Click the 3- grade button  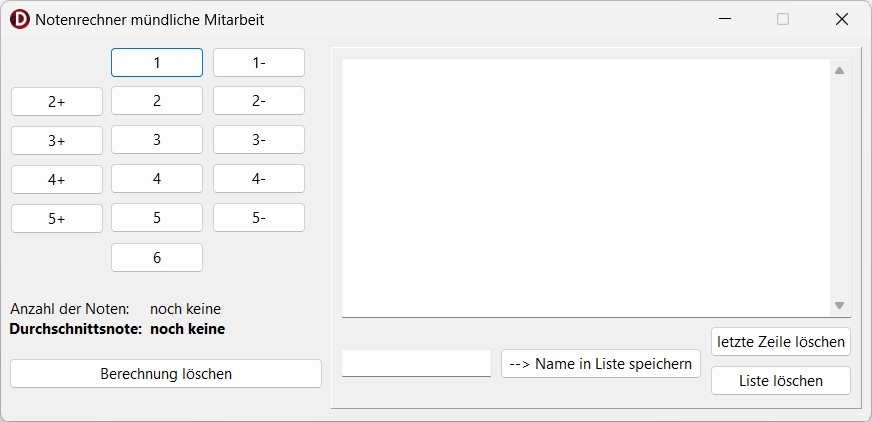pos(259,140)
